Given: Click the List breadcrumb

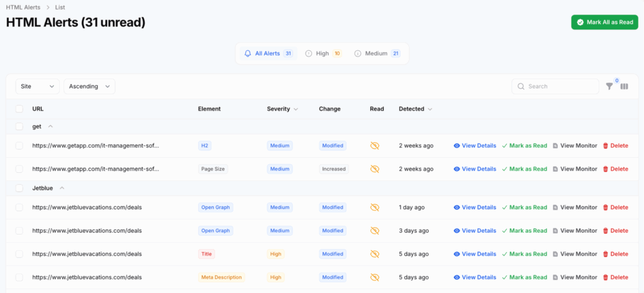Looking at the screenshot, I should (60, 8).
